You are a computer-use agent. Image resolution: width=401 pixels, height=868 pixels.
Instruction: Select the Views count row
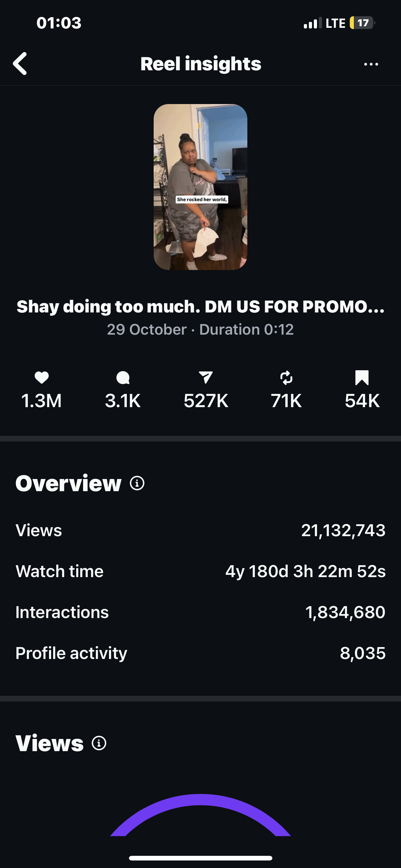click(200, 530)
